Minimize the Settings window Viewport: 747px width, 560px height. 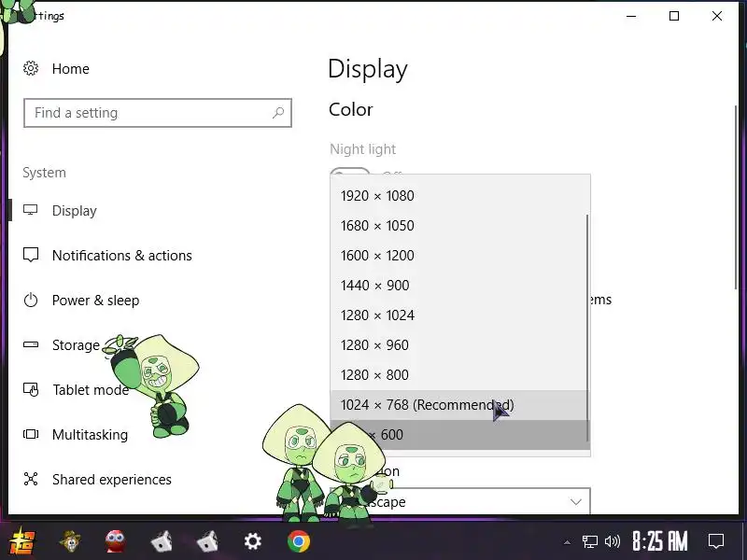tap(631, 16)
